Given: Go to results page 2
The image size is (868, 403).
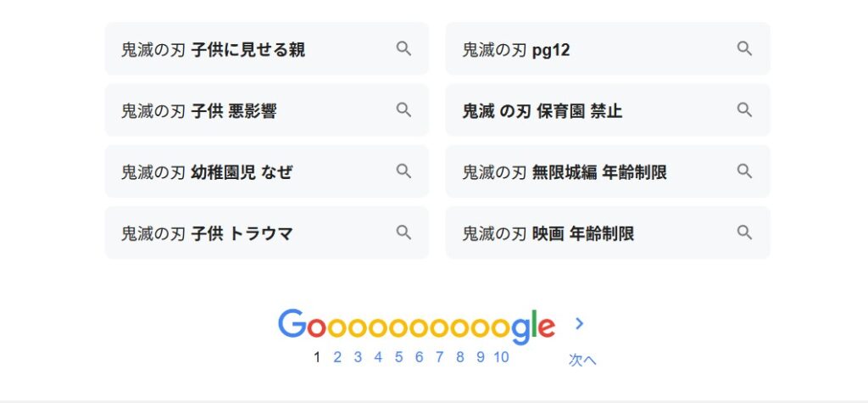Looking at the screenshot, I should coord(337,357).
